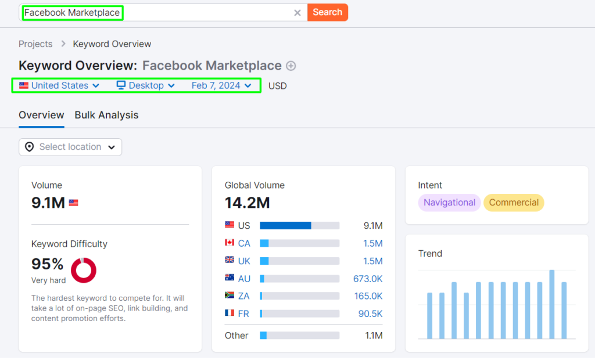The width and height of the screenshot is (595, 364).
Task: Click the 1.1M value for Other
Action: (374, 336)
